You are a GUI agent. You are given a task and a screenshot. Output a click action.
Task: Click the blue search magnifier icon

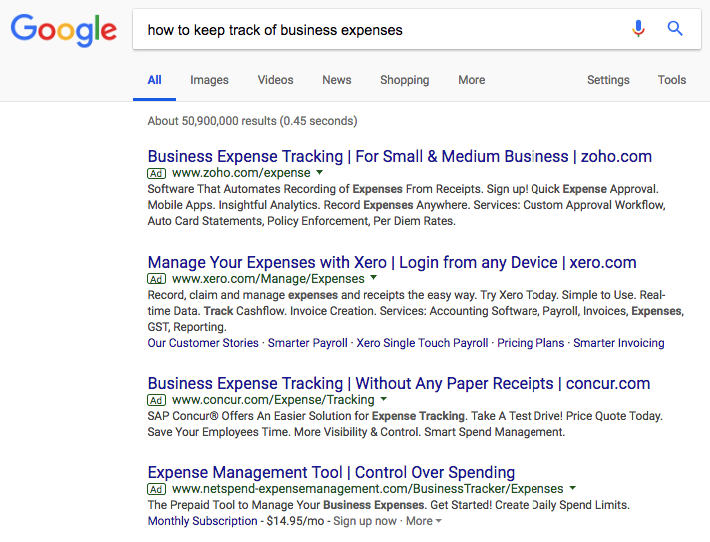pos(675,29)
